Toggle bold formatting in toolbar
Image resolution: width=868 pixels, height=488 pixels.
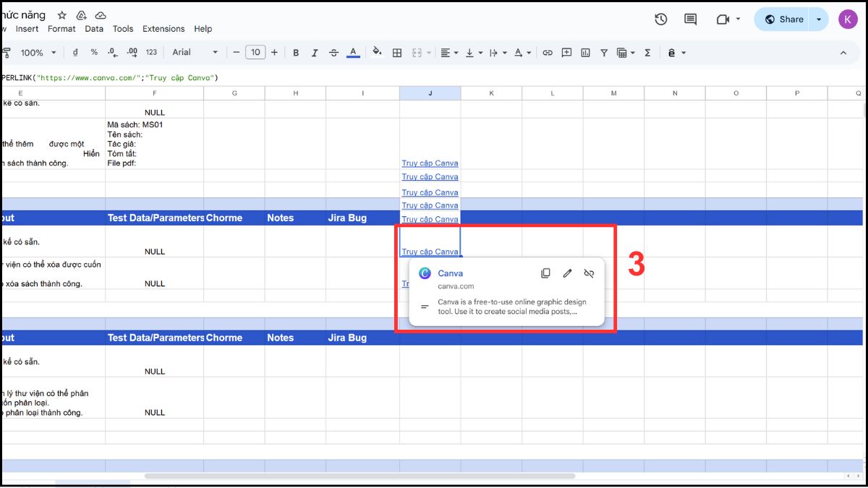pos(296,52)
